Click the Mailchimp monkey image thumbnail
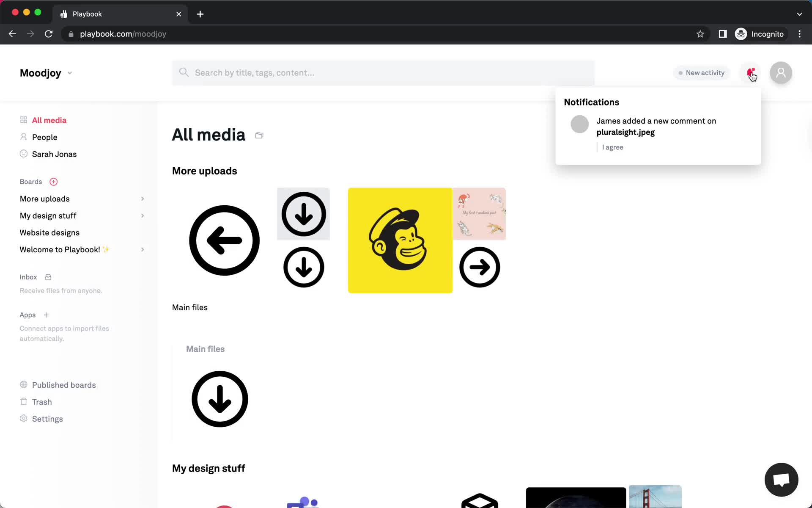The height and width of the screenshot is (508, 812). pos(401,240)
